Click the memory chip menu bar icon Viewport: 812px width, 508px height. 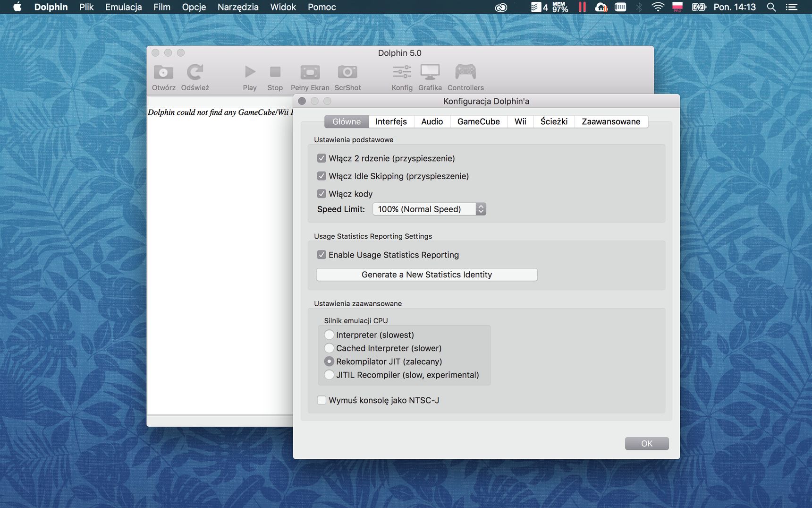pyautogui.click(x=620, y=7)
